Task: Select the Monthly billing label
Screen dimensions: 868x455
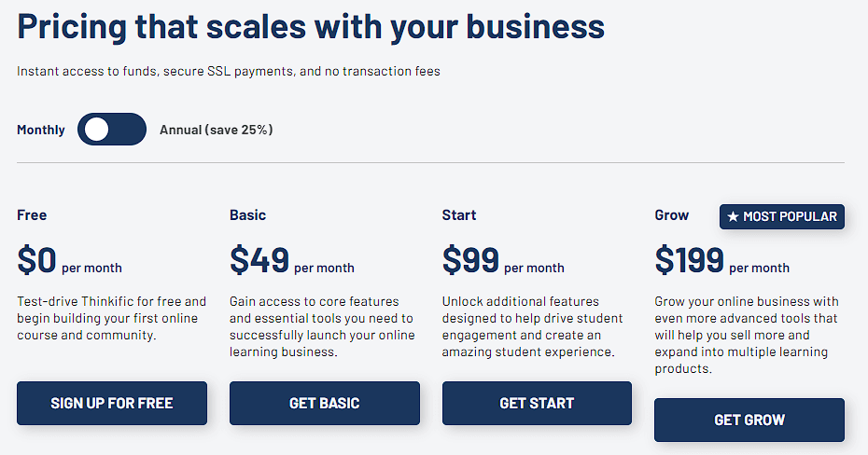Action: (x=41, y=130)
